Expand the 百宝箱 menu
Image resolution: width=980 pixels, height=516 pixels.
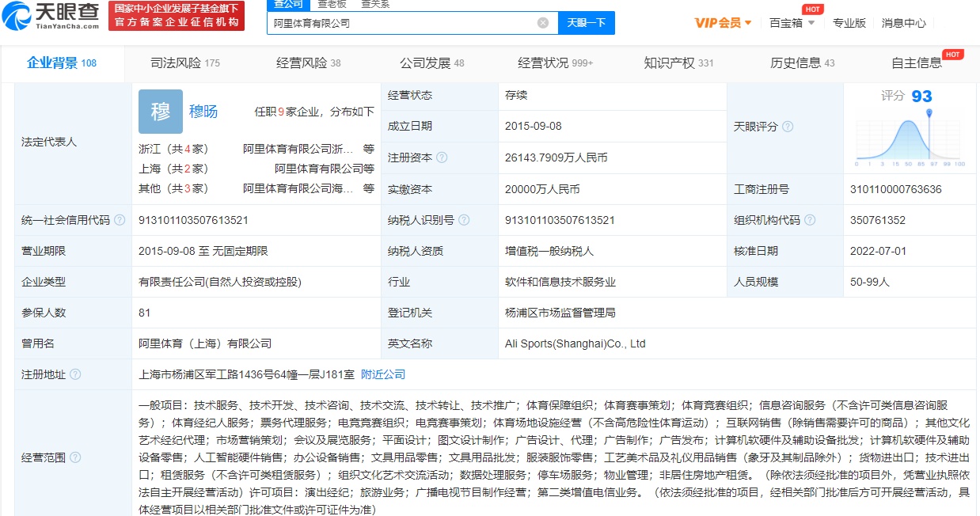[792, 23]
